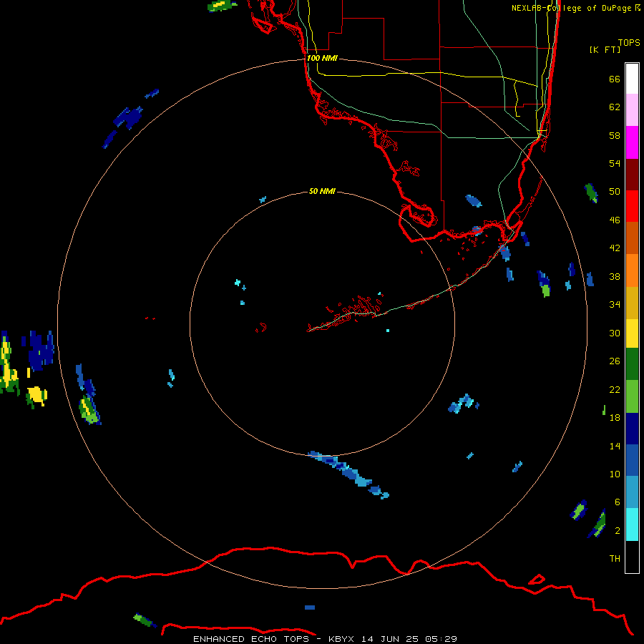The image size is (644, 644).
Task: Click the "TOPS" legend title
Action: tap(629, 42)
